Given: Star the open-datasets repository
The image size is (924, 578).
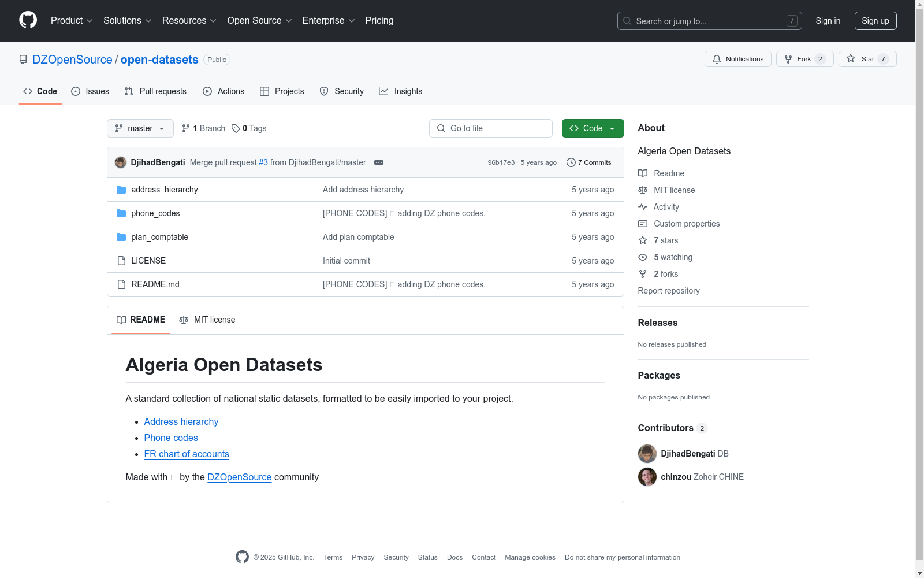Looking at the screenshot, I should [867, 59].
